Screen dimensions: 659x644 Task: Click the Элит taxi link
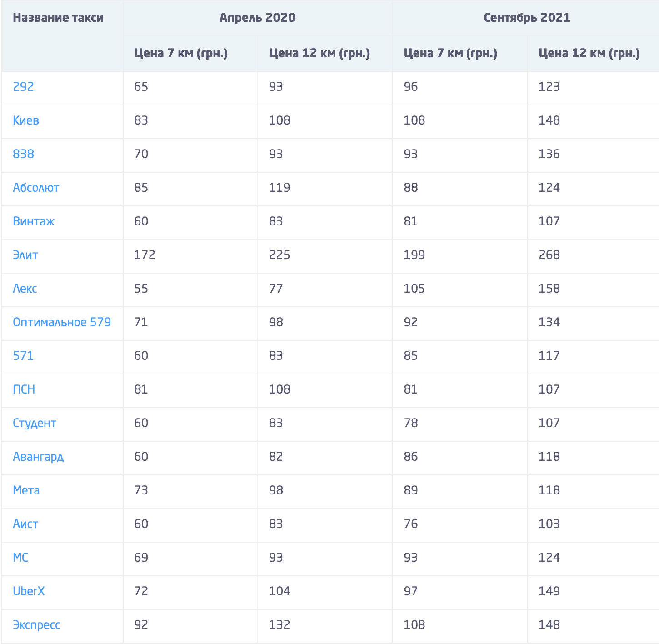pos(25,255)
